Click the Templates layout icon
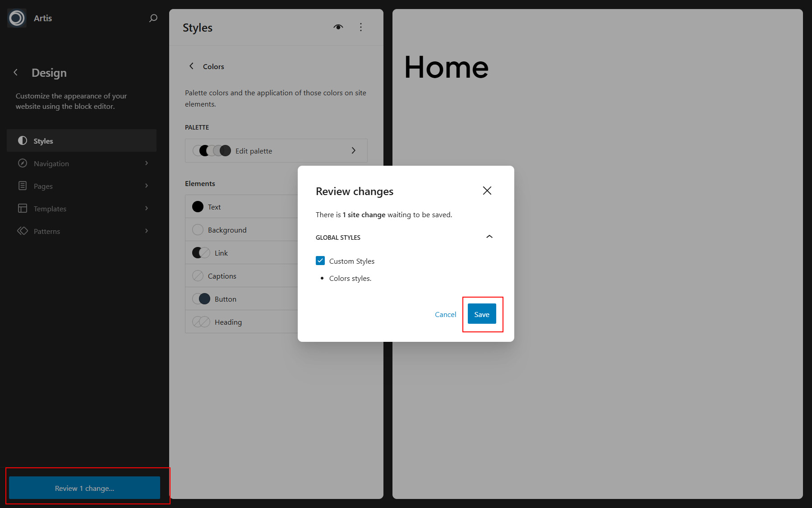Screen dimensions: 812x508 (22, 208)
